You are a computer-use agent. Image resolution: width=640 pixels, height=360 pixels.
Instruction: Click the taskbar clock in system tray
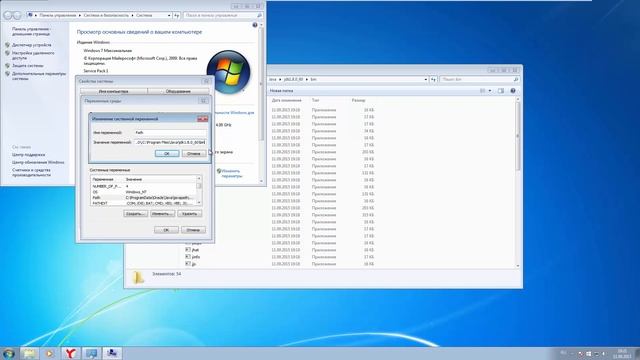622,353
